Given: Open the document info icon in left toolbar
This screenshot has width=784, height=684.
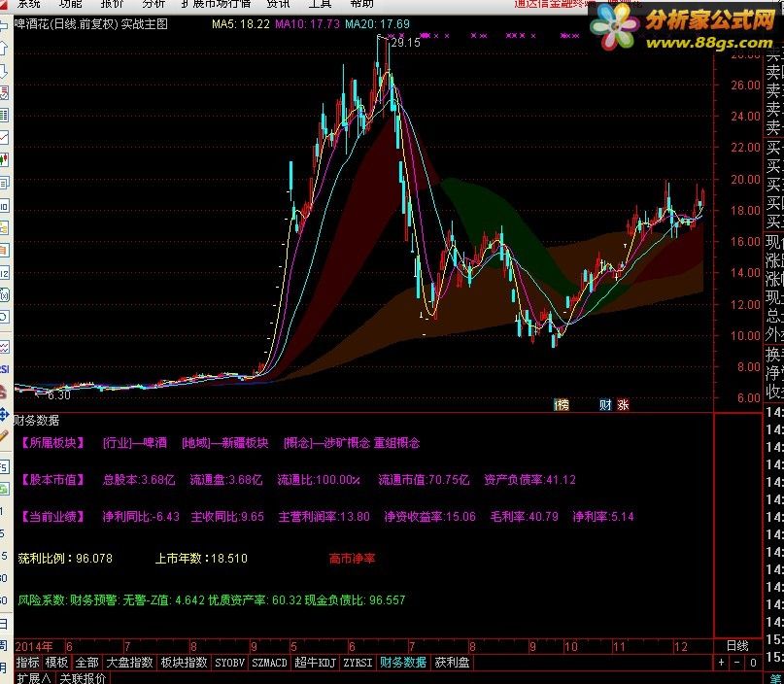Looking at the screenshot, I should coord(4,183).
